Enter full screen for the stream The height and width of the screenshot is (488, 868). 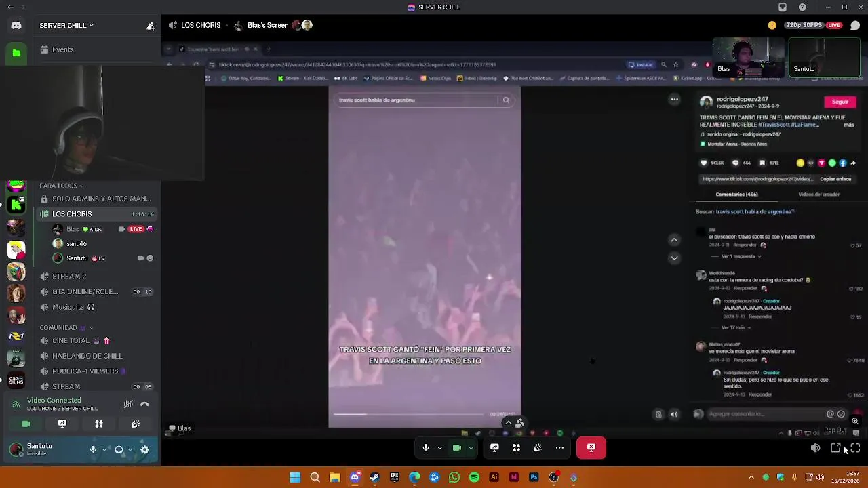tap(855, 448)
